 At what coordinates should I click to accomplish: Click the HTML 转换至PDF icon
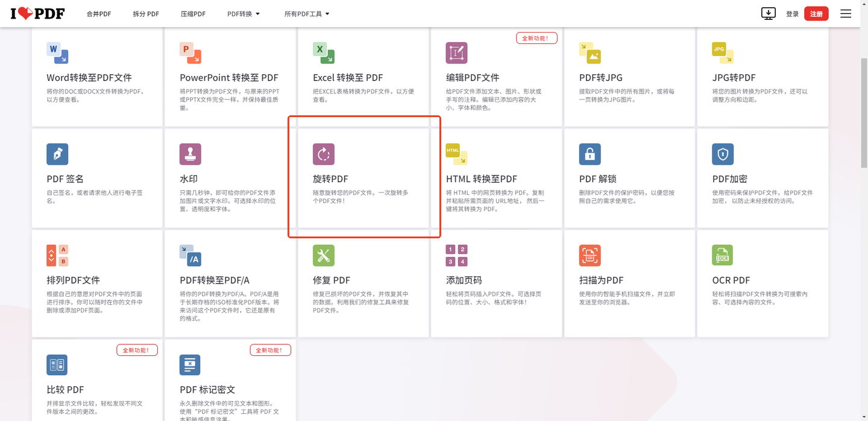(456, 154)
